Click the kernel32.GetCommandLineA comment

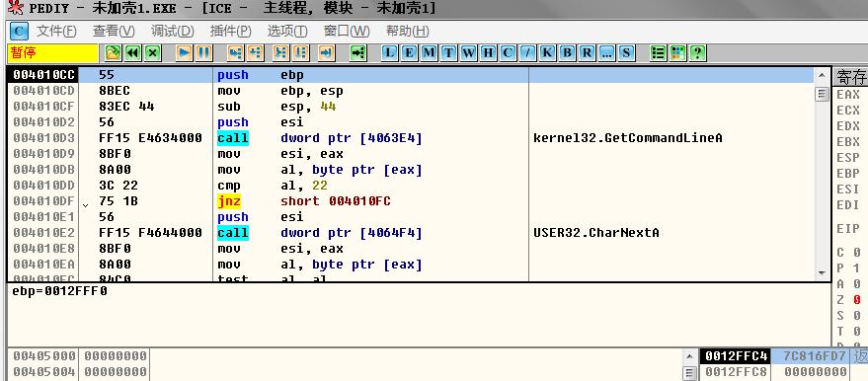[x=628, y=138]
